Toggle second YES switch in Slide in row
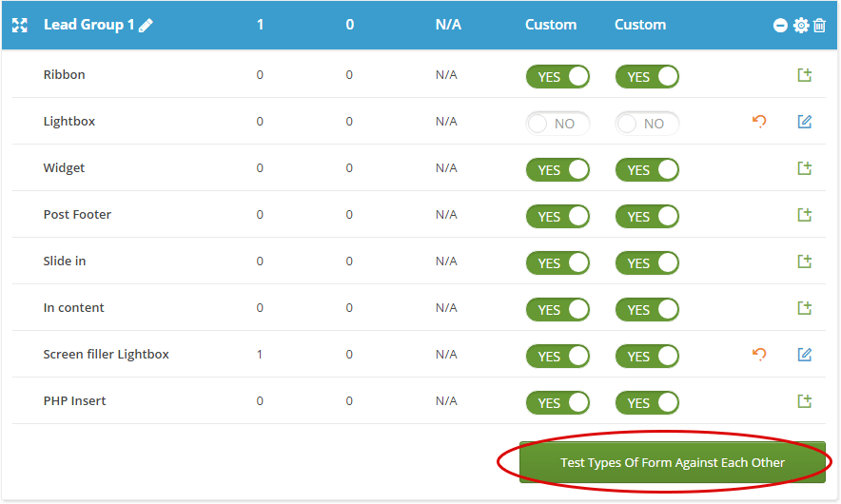Viewport: 841px width, 504px height. 647,263
